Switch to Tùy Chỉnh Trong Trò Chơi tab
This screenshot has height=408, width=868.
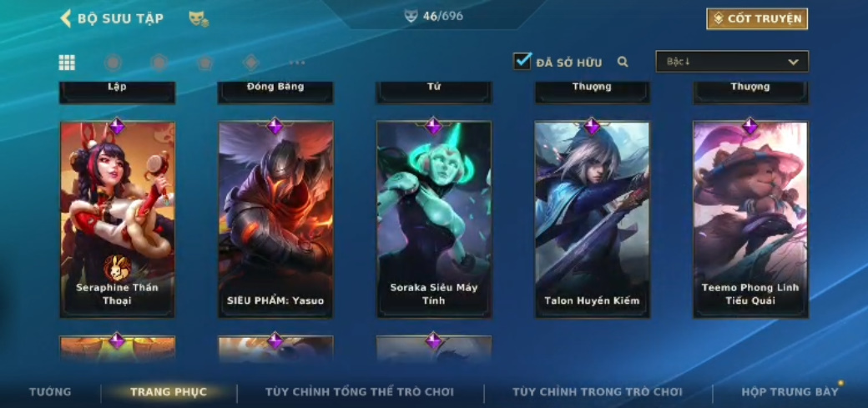coord(598,392)
